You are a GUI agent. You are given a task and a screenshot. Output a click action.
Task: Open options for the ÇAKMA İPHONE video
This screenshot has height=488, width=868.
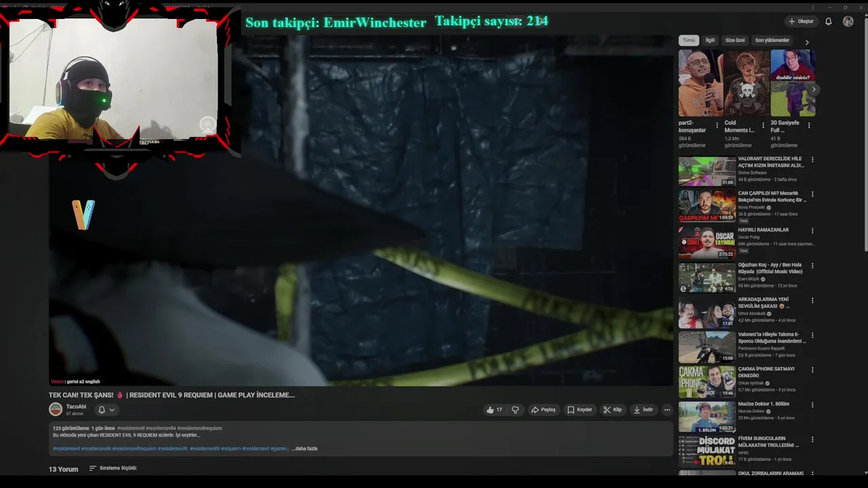812,370
